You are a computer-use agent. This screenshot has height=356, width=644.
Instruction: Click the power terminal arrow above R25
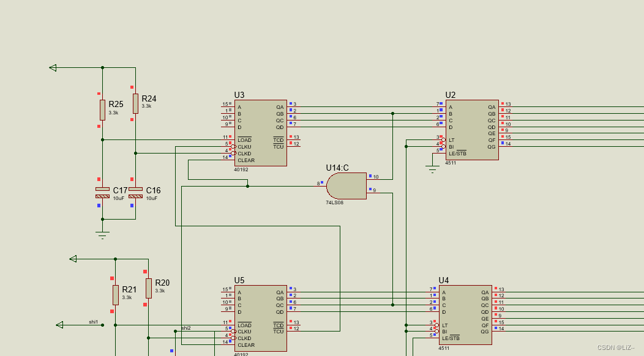pos(53,68)
